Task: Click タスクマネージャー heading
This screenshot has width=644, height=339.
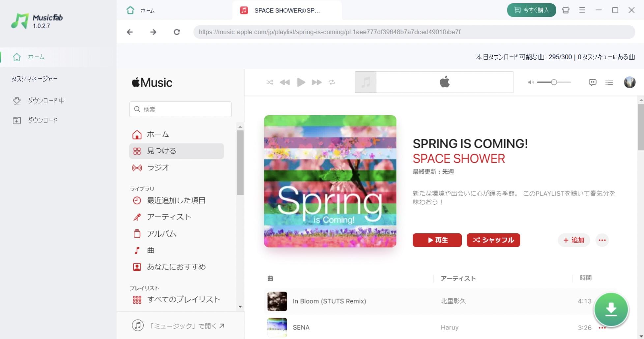Action: click(35, 79)
